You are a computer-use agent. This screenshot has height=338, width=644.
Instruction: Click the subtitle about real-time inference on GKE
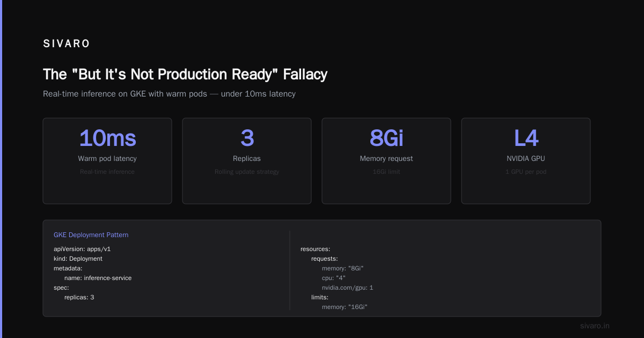point(169,94)
